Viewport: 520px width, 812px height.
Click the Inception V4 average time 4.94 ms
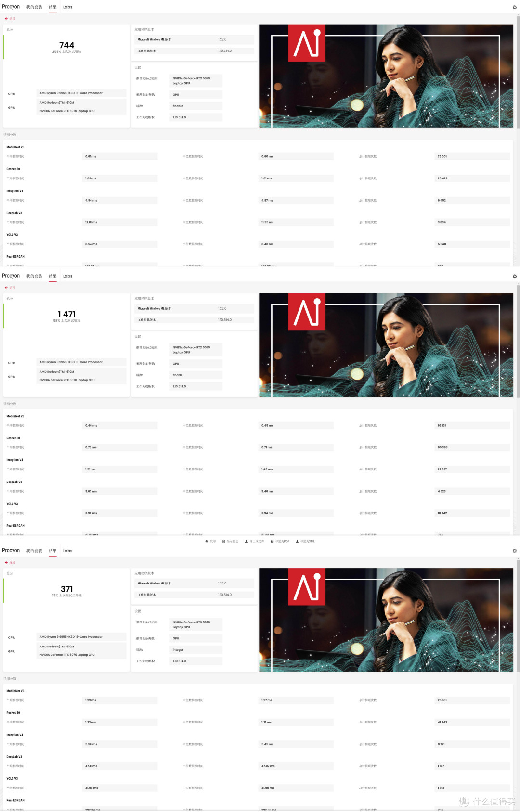coord(120,200)
